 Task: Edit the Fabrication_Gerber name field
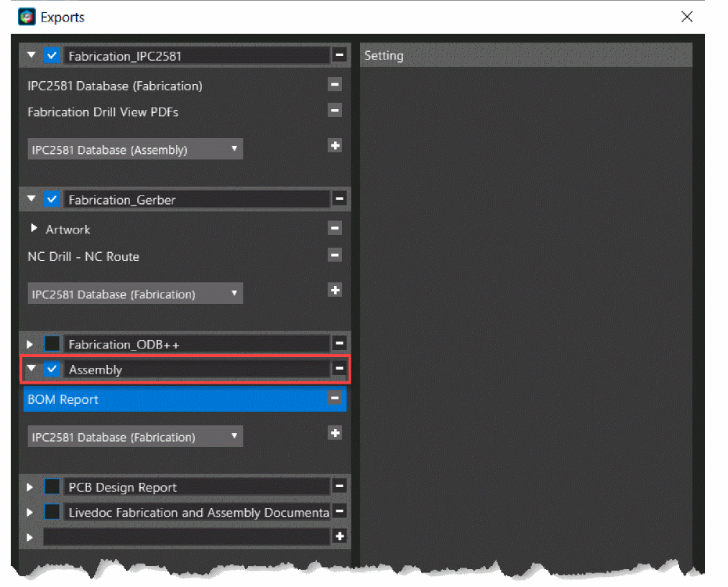click(x=197, y=200)
